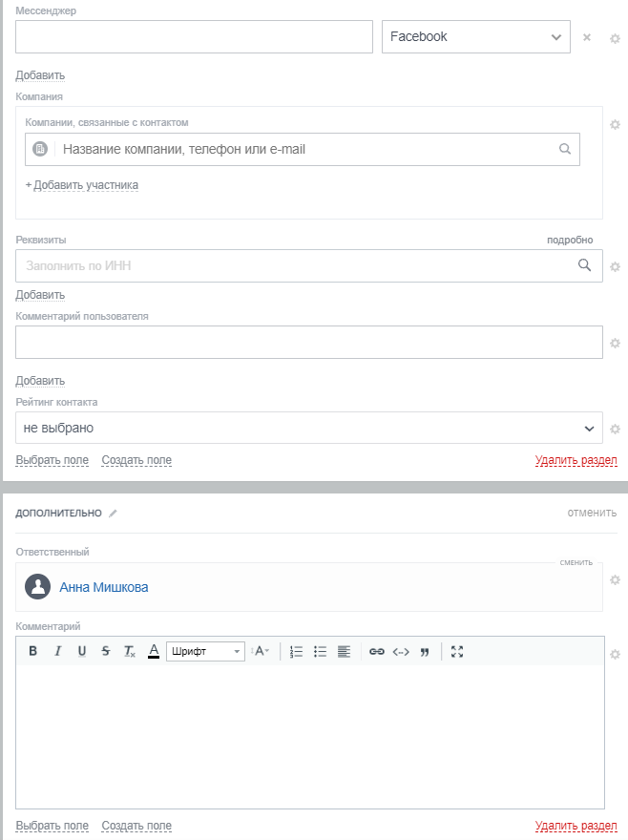
Task: Toggle code view in comment editor
Action: coord(401,651)
